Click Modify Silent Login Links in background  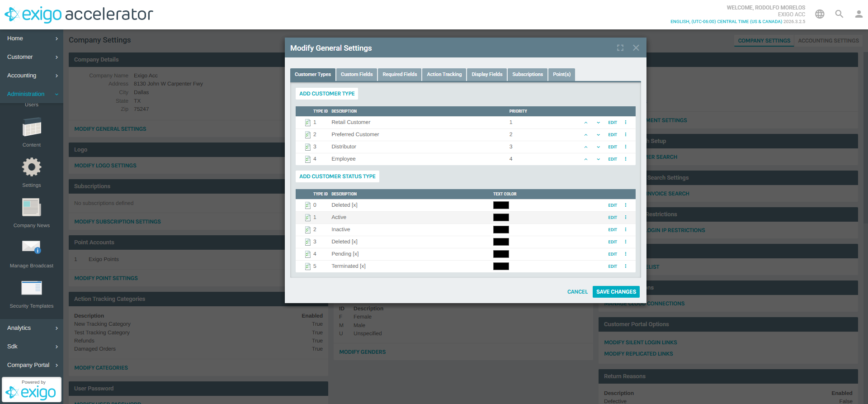[641, 342]
